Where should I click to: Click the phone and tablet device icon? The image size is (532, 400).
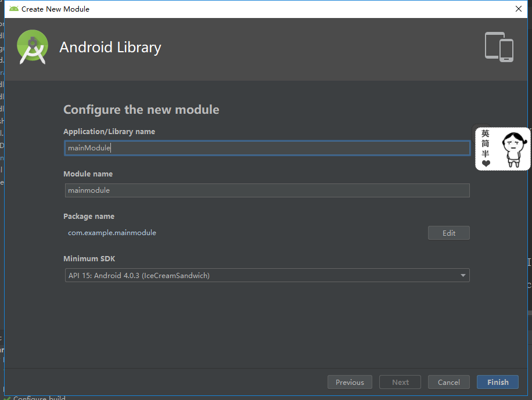click(x=499, y=47)
